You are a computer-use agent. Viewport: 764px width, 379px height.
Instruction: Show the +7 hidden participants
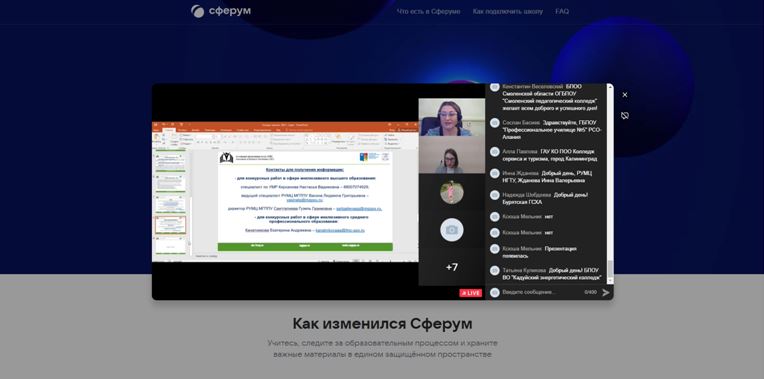click(x=452, y=267)
